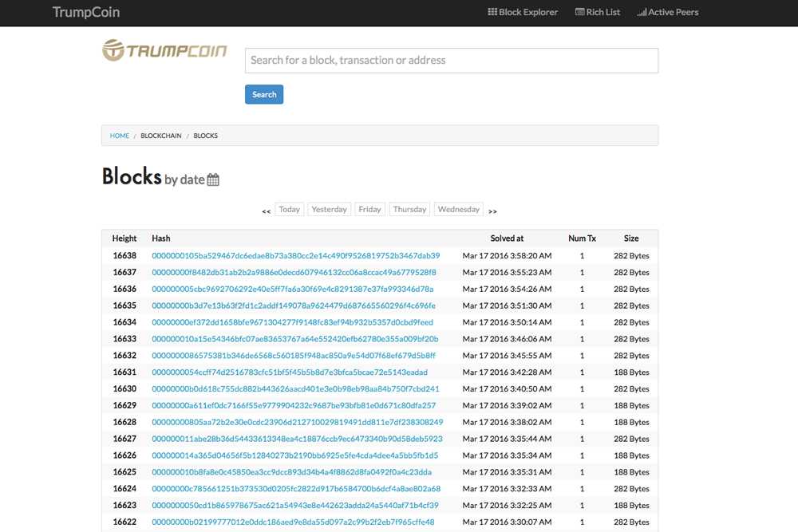This screenshot has width=798, height=532.
Task: Go to HOME in the breadcrumb
Action: (x=120, y=136)
